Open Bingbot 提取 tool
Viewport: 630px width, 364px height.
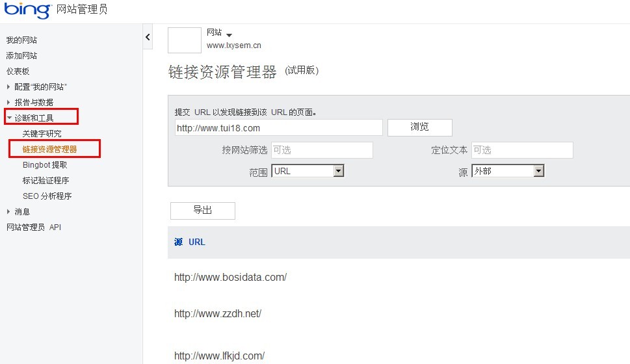pos(44,164)
